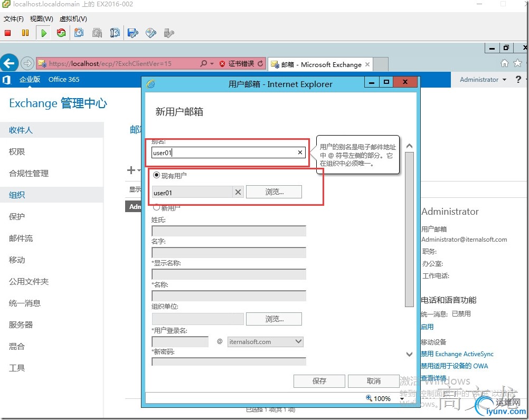The height and width of the screenshot is (420, 529).
Task: Click the 禁用适用于设备的 OWA link
Action: point(455,366)
